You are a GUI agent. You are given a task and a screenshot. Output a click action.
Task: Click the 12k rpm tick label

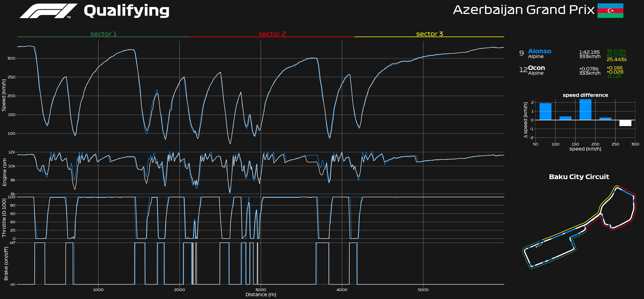click(12, 152)
